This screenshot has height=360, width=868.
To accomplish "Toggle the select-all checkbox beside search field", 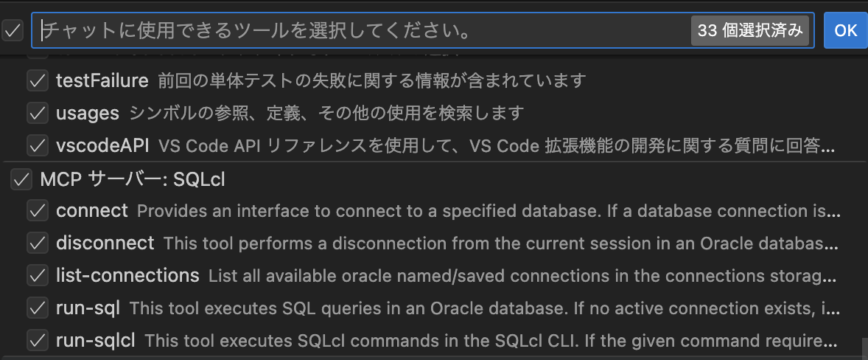I will point(14,30).
